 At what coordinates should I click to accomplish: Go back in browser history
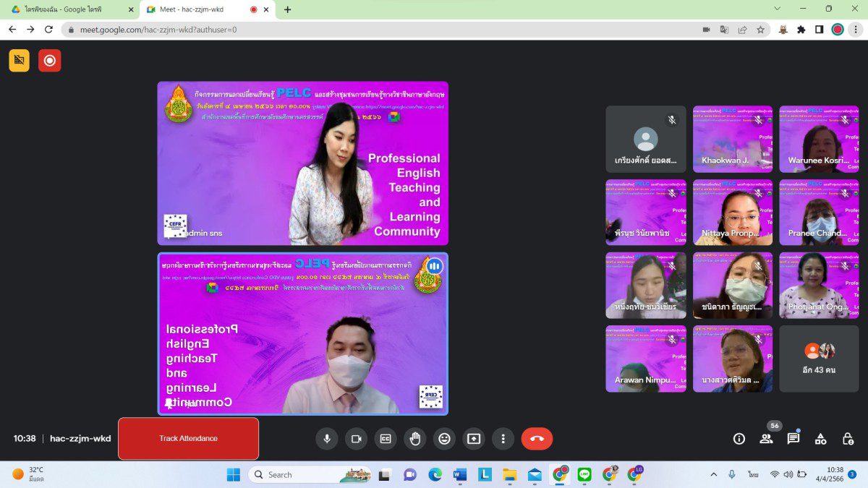click(12, 30)
